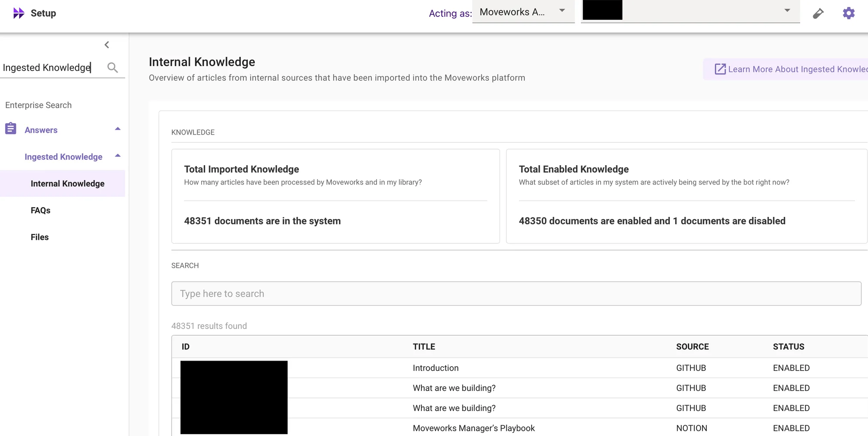Click the Enterprise Search section label

pos(38,105)
